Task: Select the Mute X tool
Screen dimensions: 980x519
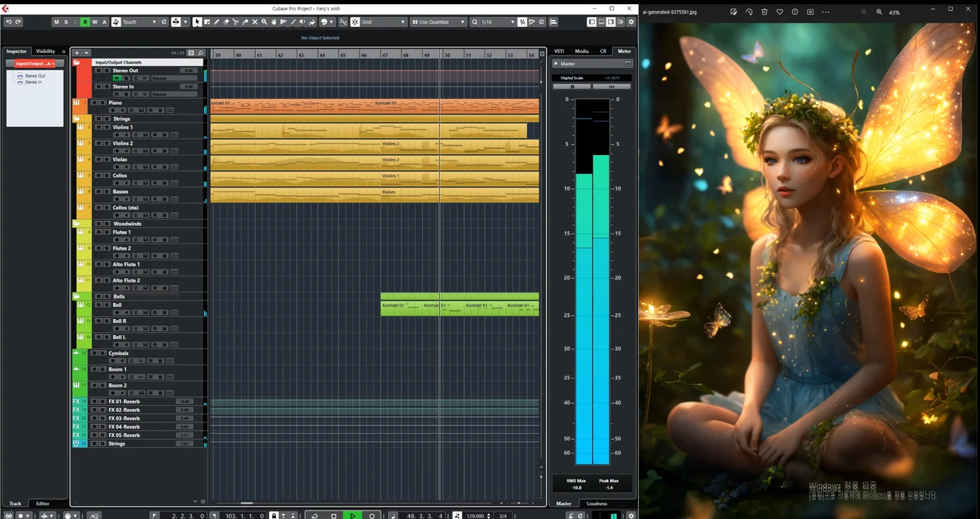Action: 255,22
